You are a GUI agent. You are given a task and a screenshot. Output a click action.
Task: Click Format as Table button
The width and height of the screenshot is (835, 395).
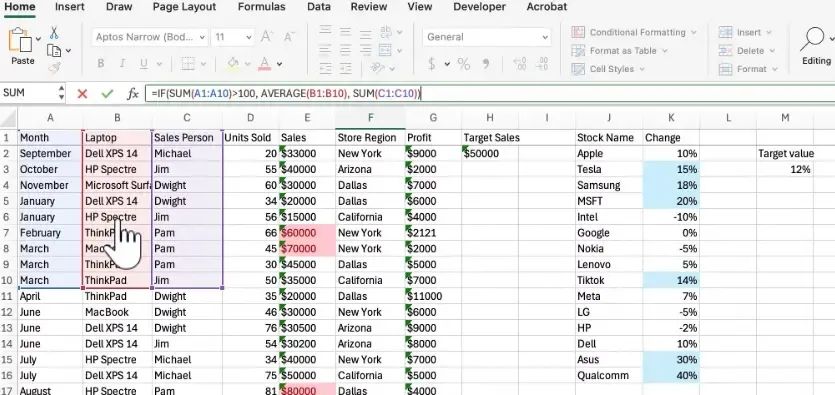coord(619,51)
